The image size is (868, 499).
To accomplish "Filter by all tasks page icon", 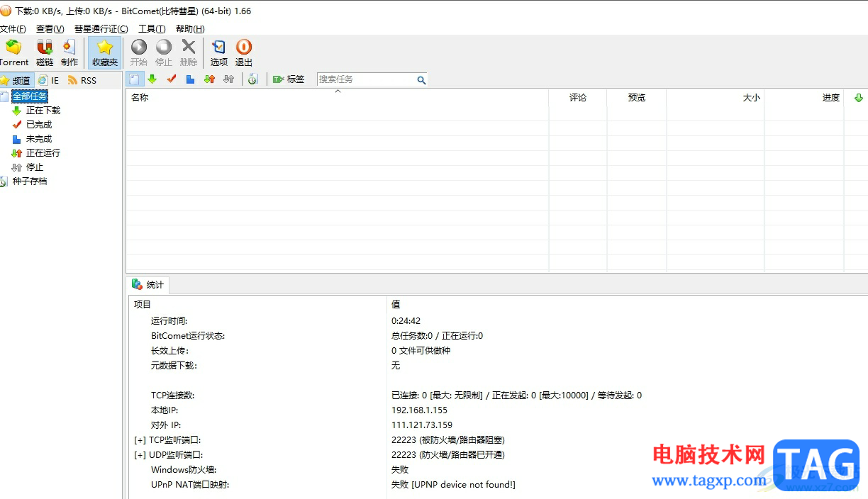I will (x=133, y=79).
